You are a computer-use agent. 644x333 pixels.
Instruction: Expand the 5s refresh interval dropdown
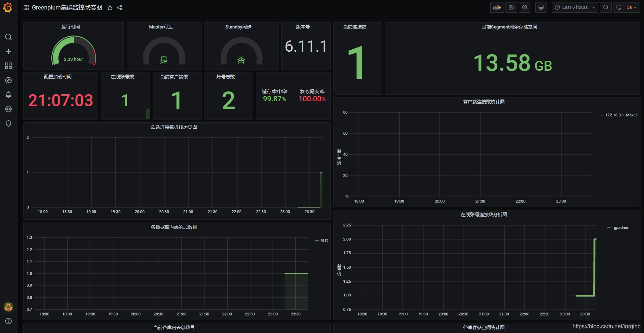coord(632,7)
